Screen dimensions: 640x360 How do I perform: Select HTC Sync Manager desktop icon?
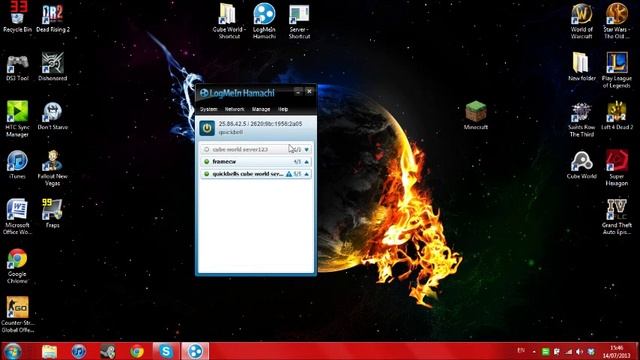pyautogui.click(x=17, y=119)
